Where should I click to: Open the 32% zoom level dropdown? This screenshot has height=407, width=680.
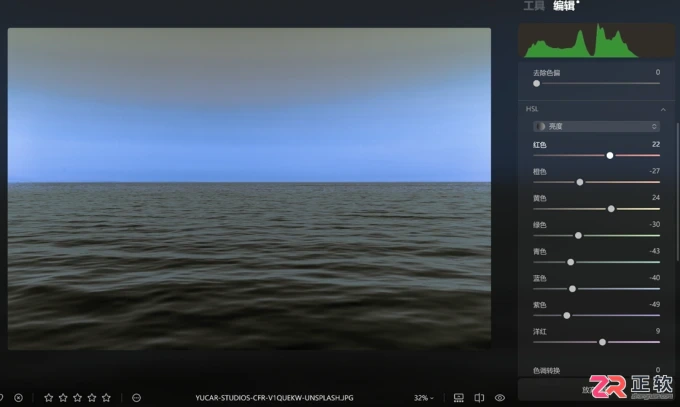click(x=423, y=397)
